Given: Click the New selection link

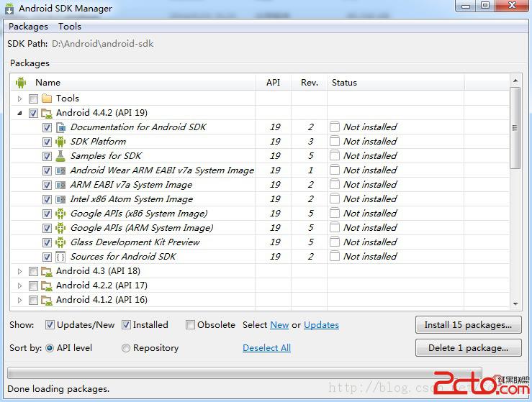Looking at the screenshot, I should [279, 325].
